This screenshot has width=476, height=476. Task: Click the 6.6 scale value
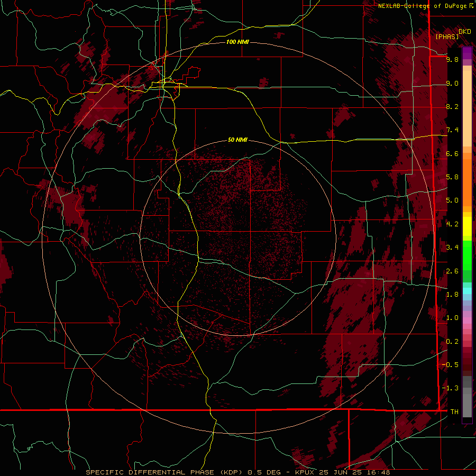click(452, 153)
